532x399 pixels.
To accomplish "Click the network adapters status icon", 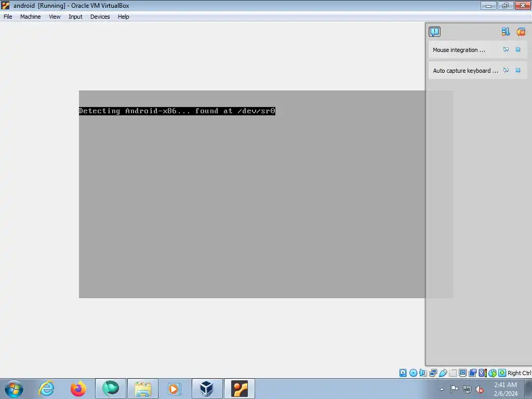I will pyautogui.click(x=433, y=373).
